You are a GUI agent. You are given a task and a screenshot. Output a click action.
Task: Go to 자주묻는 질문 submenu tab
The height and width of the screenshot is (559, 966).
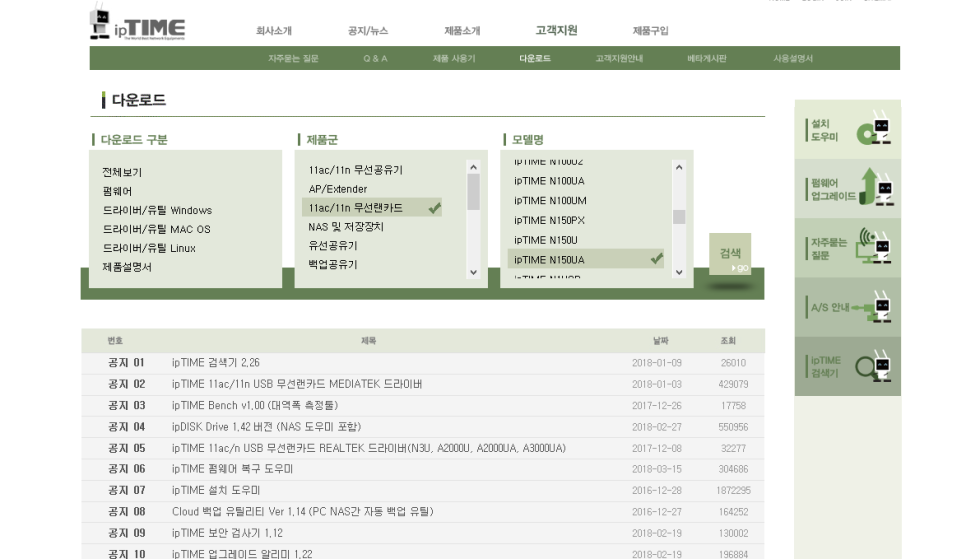[293, 59]
